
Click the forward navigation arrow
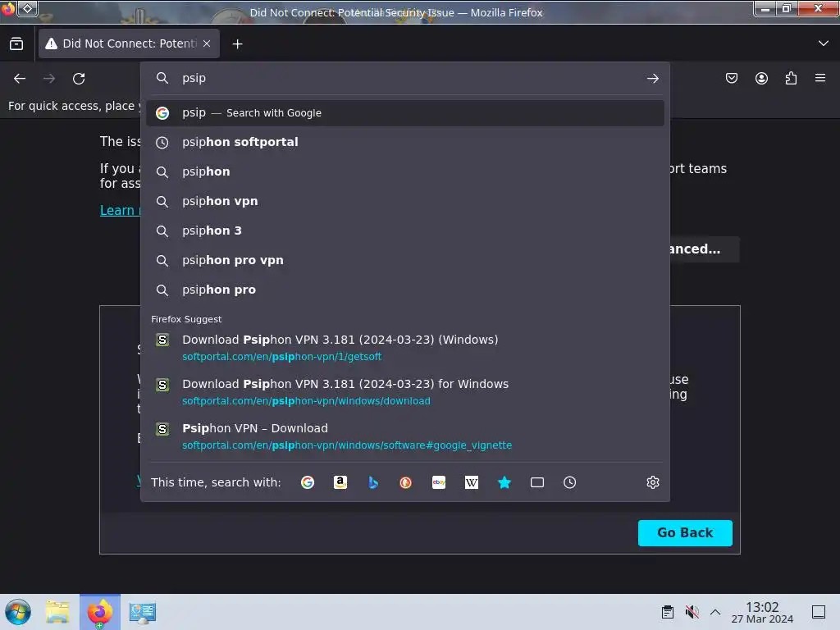coord(49,79)
